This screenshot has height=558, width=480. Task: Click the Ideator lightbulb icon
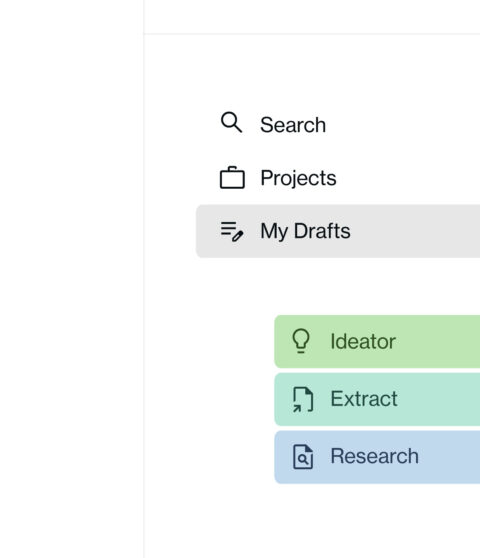pyautogui.click(x=301, y=341)
